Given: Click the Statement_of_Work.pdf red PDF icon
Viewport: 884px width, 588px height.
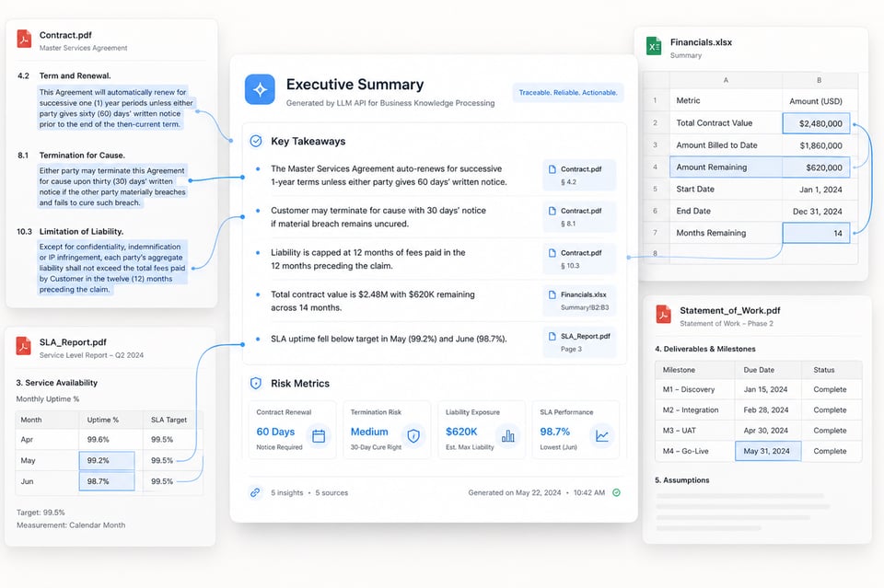Looking at the screenshot, I should point(664,315).
